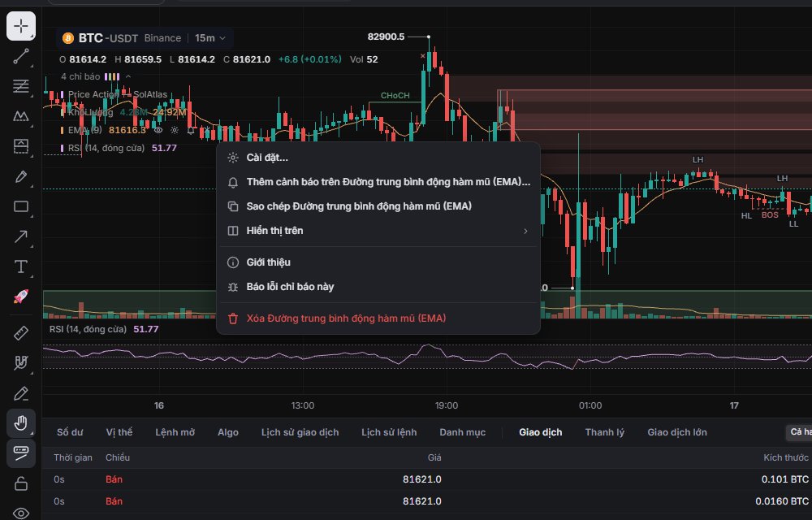The height and width of the screenshot is (520, 812).
Task: Open EMA (9) settings gear in legend
Action: [175, 130]
